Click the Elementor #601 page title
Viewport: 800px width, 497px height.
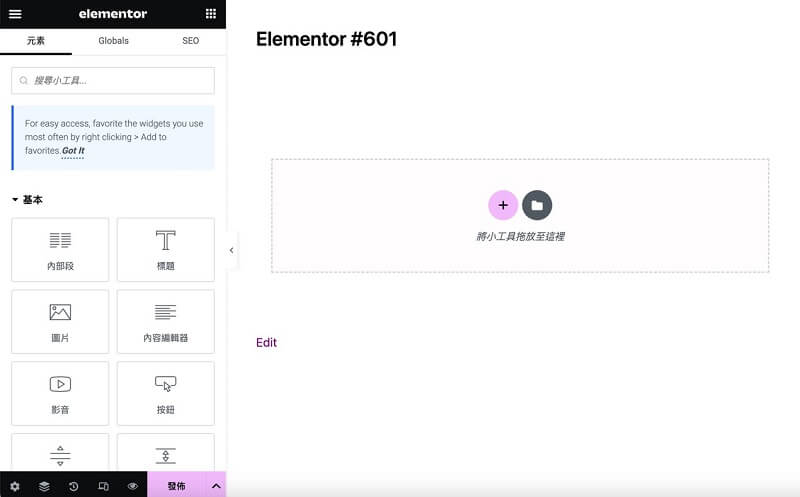(x=327, y=39)
